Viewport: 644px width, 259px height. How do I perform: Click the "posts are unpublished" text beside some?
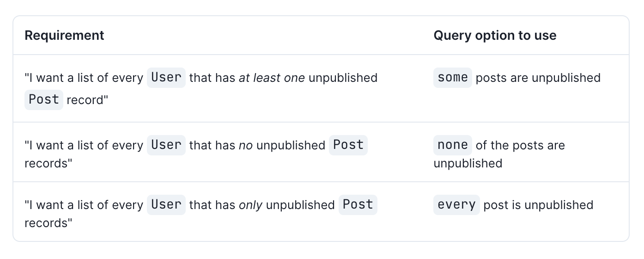click(538, 78)
